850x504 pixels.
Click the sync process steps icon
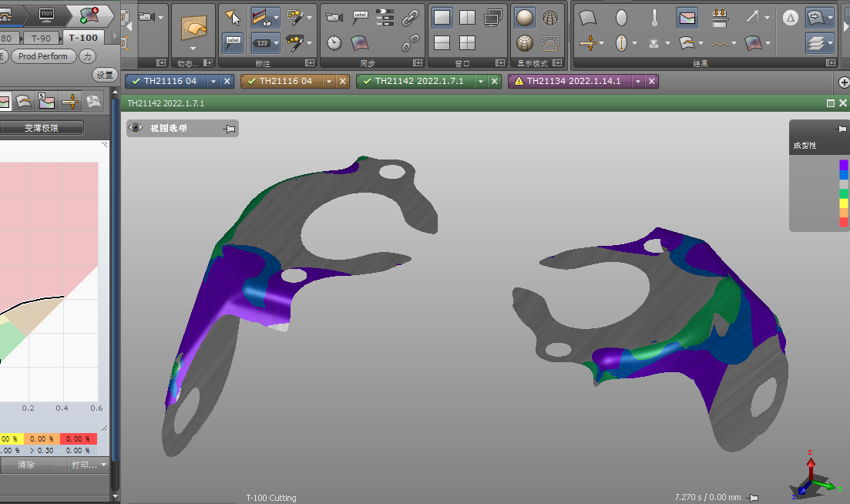tap(385, 18)
